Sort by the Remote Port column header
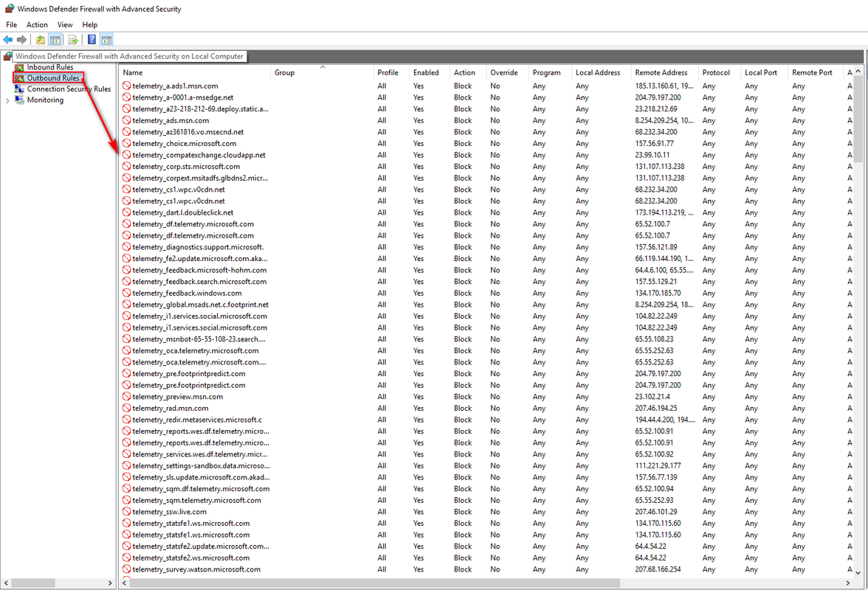This screenshot has width=868, height=590. [816, 72]
